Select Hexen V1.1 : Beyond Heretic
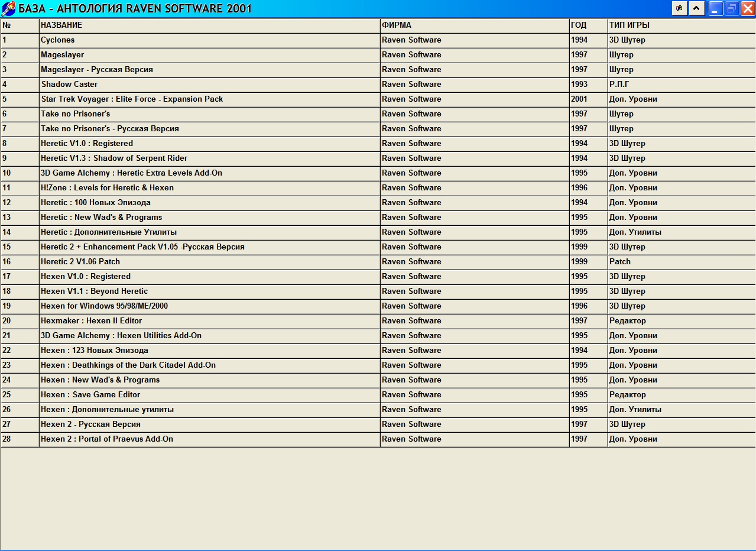The height and width of the screenshot is (551, 756). tap(95, 291)
